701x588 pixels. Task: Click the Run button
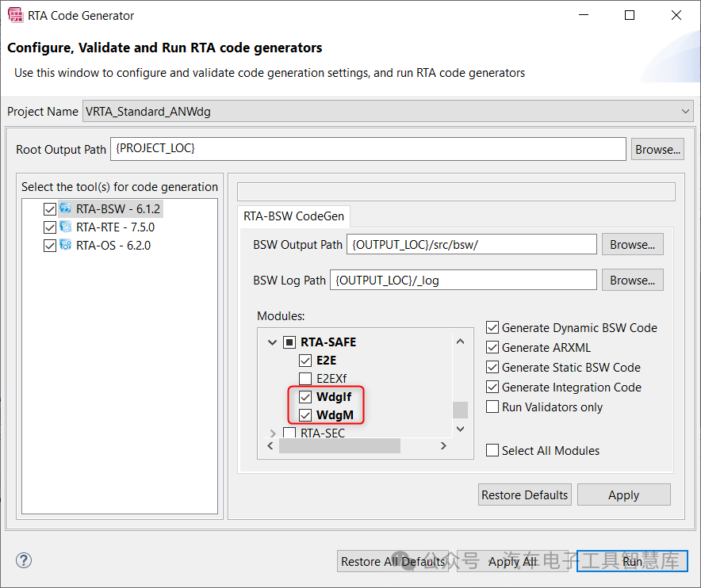(x=632, y=561)
